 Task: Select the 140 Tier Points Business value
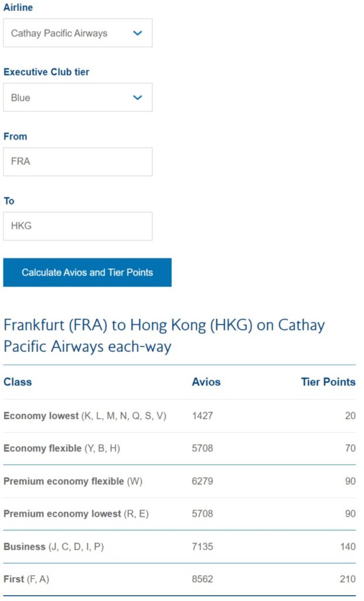pyautogui.click(x=348, y=547)
